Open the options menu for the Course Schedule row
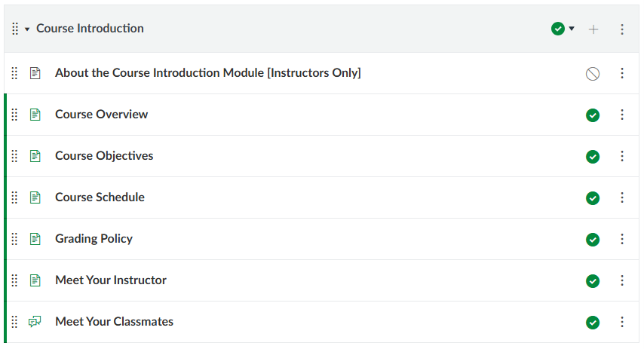644x349 pixels. tap(622, 197)
